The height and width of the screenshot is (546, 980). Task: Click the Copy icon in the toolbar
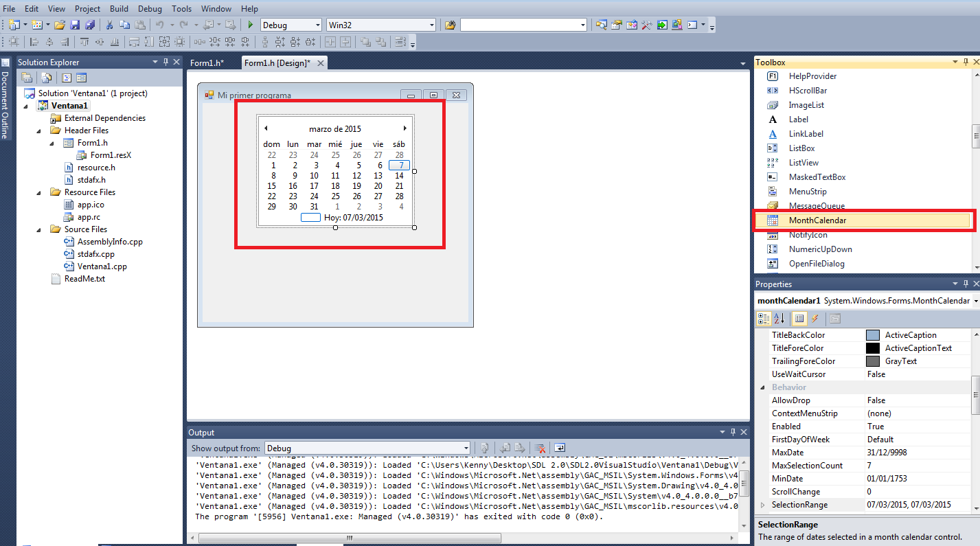124,25
